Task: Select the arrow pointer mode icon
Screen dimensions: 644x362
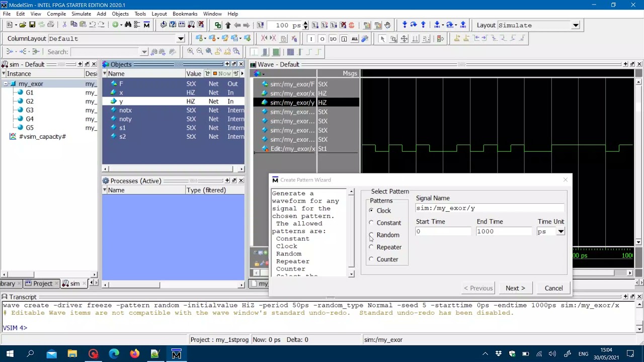Action: [382, 39]
